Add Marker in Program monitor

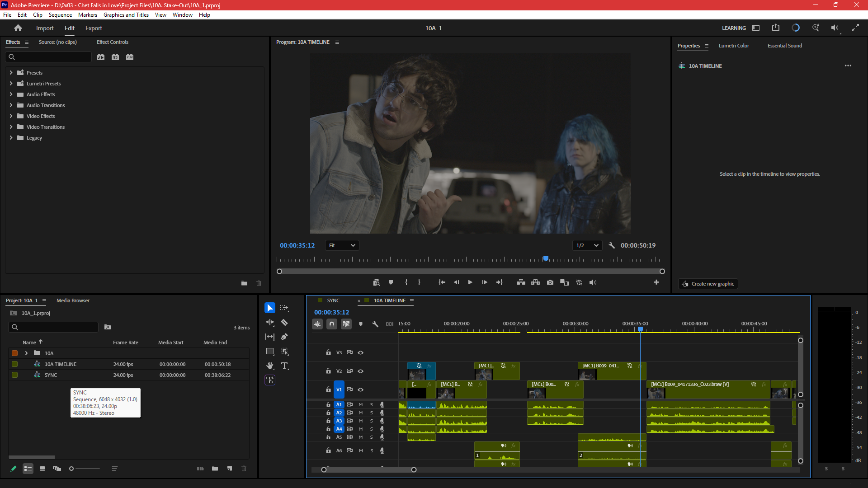pyautogui.click(x=391, y=282)
